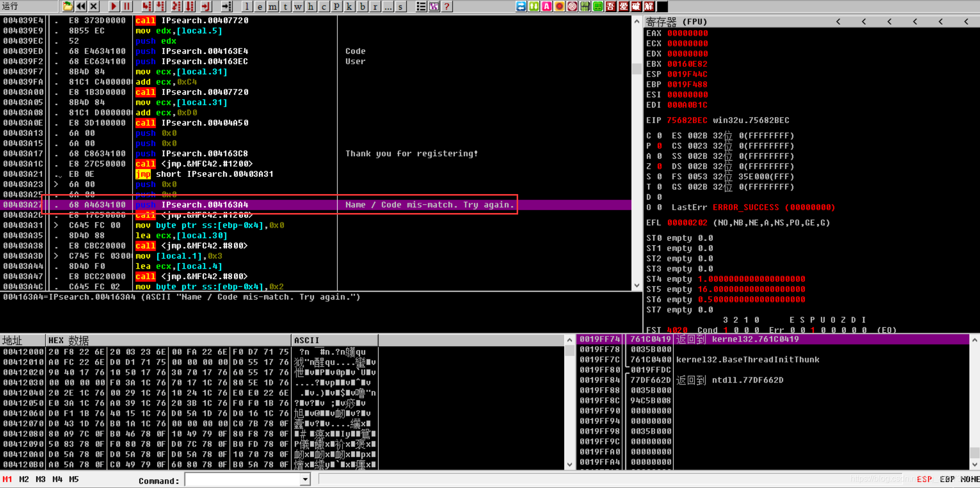Open help with the red question mark icon
The width and height of the screenshot is (980, 488).
pyautogui.click(x=446, y=6)
